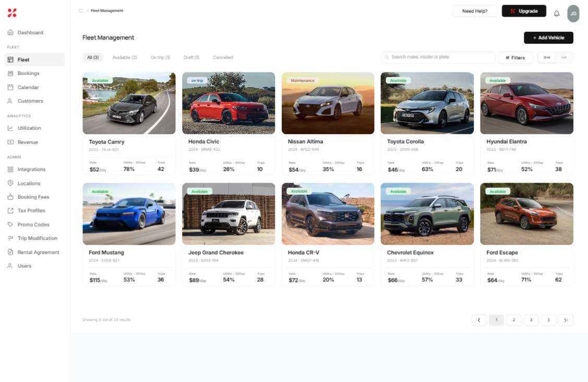Viewport: 588px width, 382px height.
Task: Open the JD user avatar menu
Action: [573, 14]
